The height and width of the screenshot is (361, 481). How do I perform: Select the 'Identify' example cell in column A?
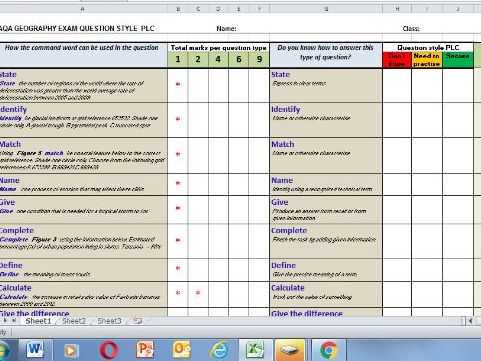click(83, 120)
